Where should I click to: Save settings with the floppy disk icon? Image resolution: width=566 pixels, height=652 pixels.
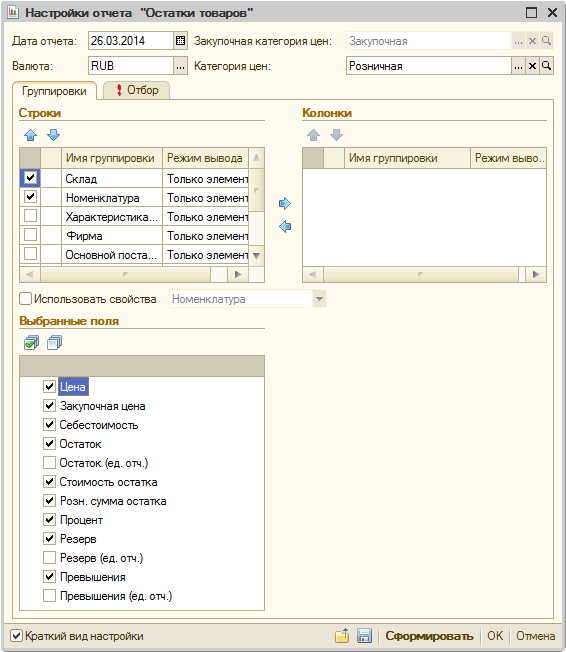click(x=364, y=636)
